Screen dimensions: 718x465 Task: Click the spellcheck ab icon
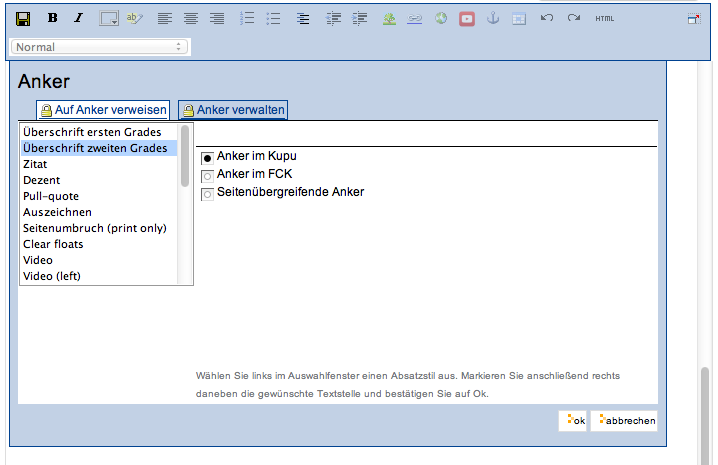click(x=135, y=18)
